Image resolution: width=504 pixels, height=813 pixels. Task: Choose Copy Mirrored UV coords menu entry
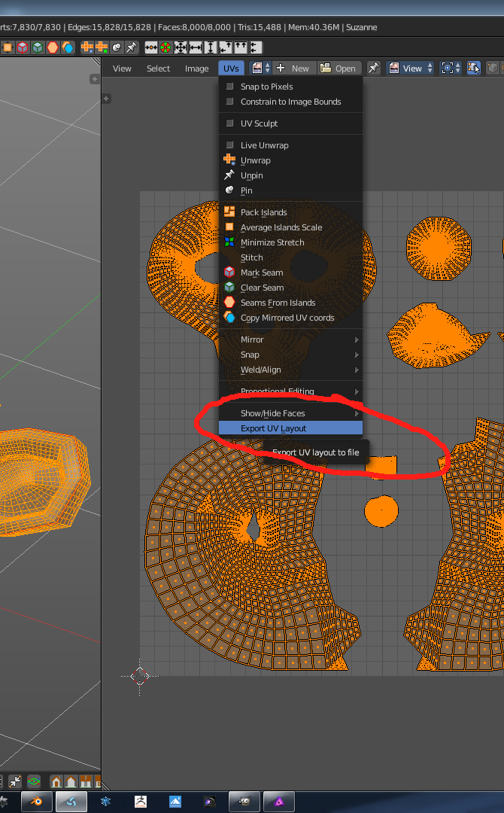pos(290,318)
